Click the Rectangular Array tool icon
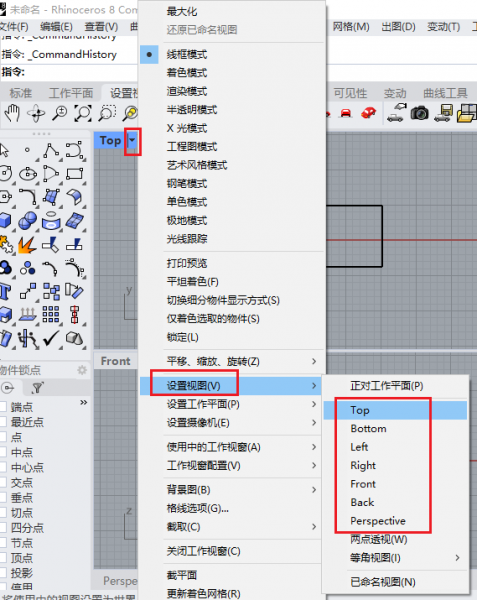The width and height of the screenshot is (477, 600). click(x=51, y=315)
